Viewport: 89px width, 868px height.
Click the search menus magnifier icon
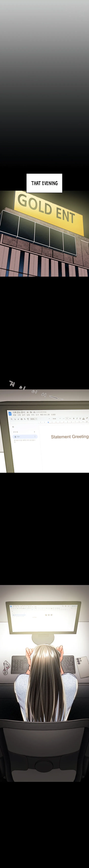click(11, 419)
